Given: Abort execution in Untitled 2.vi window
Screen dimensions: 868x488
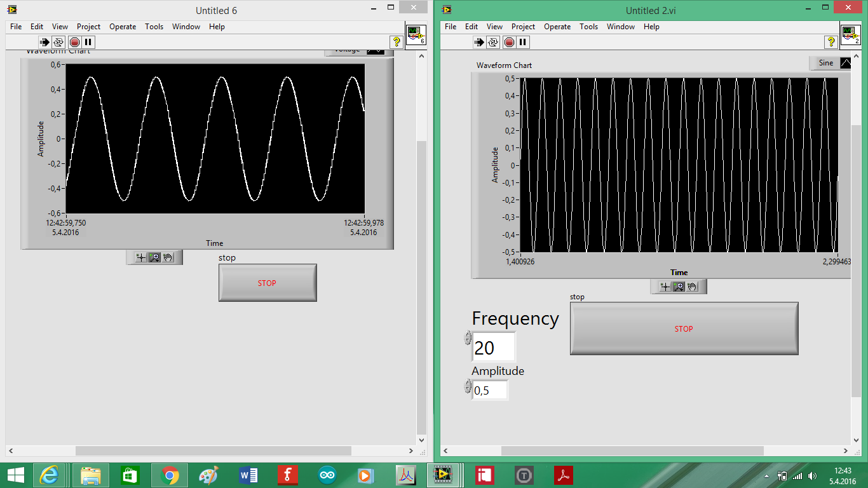Looking at the screenshot, I should pos(508,42).
